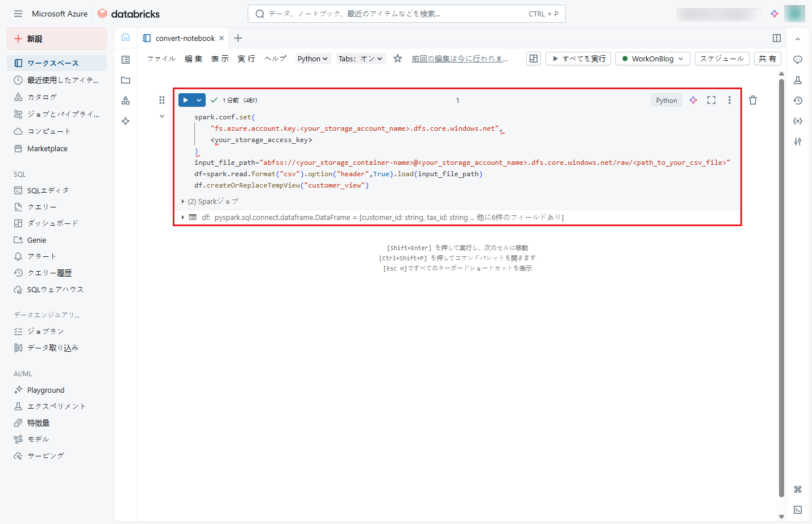Click the すべてを実行 button
The width and height of the screenshot is (812, 524).
click(578, 59)
